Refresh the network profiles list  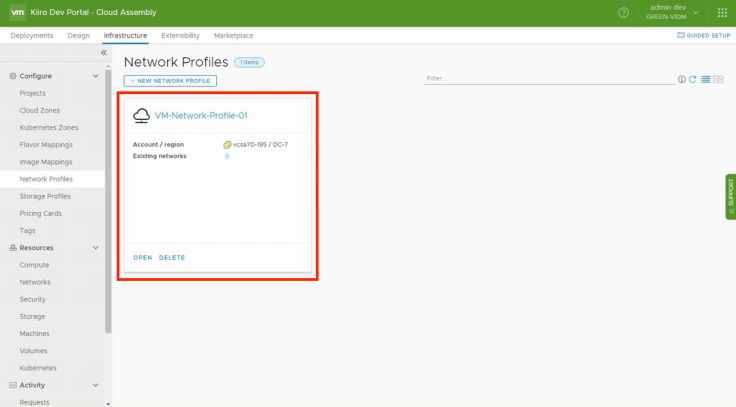point(692,79)
